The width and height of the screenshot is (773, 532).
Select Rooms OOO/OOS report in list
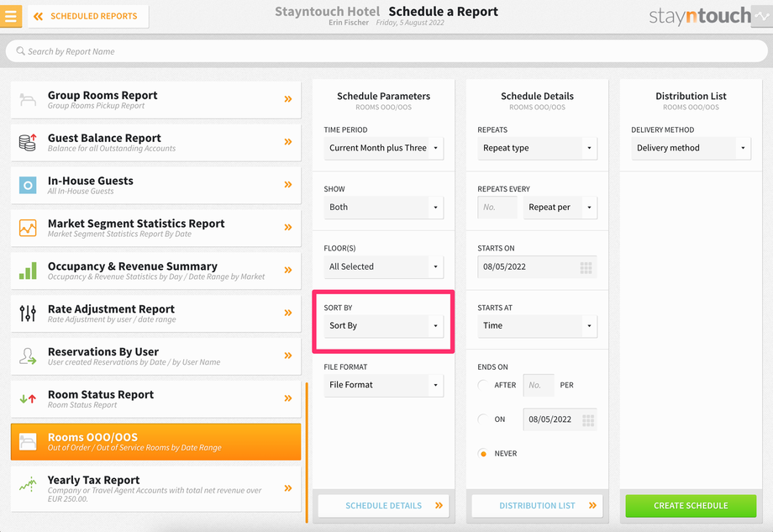click(x=155, y=442)
